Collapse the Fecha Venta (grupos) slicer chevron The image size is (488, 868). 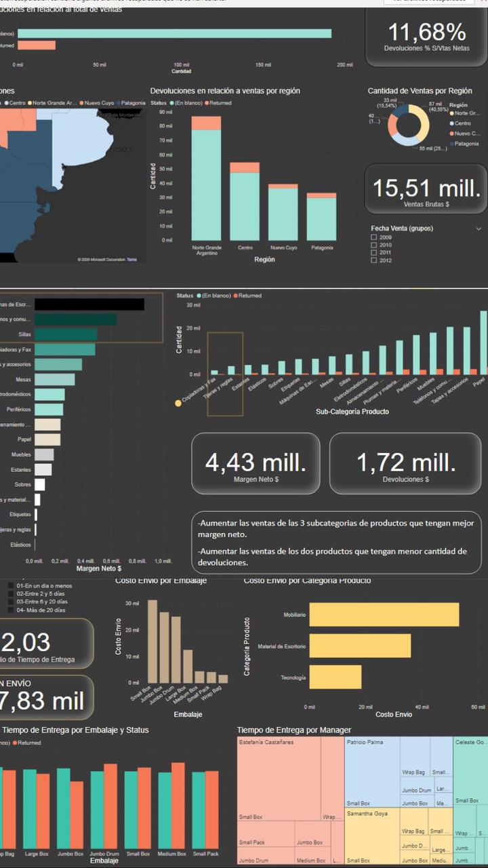click(x=479, y=229)
